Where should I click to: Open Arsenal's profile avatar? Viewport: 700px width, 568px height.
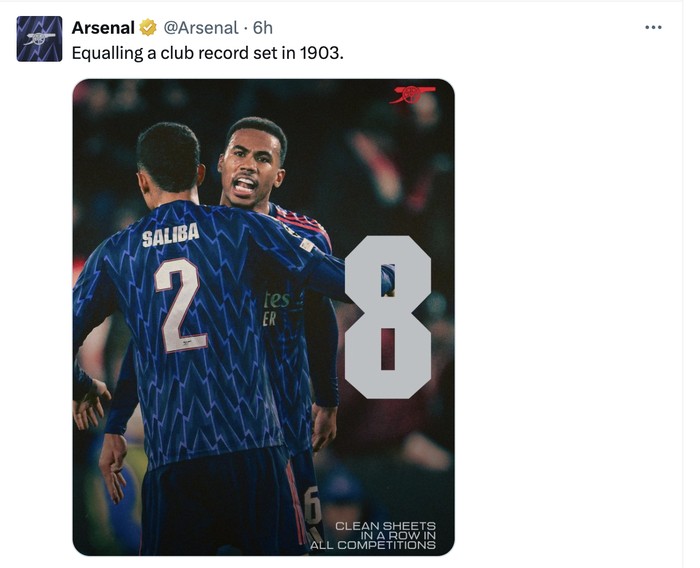(39, 39)
